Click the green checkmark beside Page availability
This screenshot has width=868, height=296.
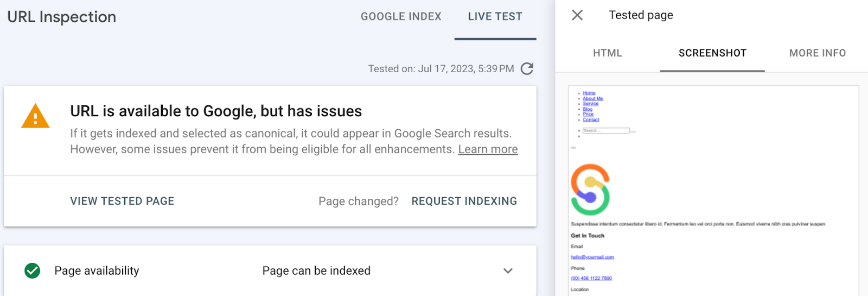(x=33, y=270)
